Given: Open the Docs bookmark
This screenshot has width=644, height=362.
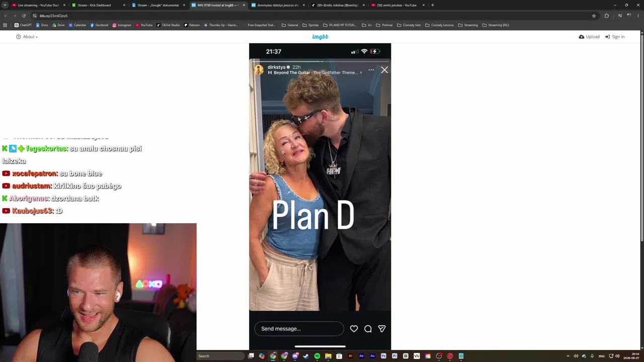Looking at the screenshot, I should 42,25.
